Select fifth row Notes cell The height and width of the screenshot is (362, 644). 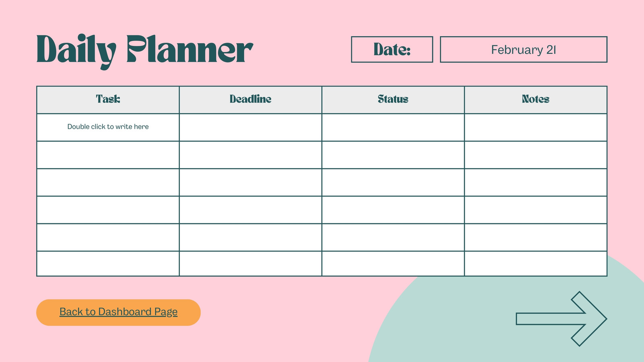[x=536, y=237]
